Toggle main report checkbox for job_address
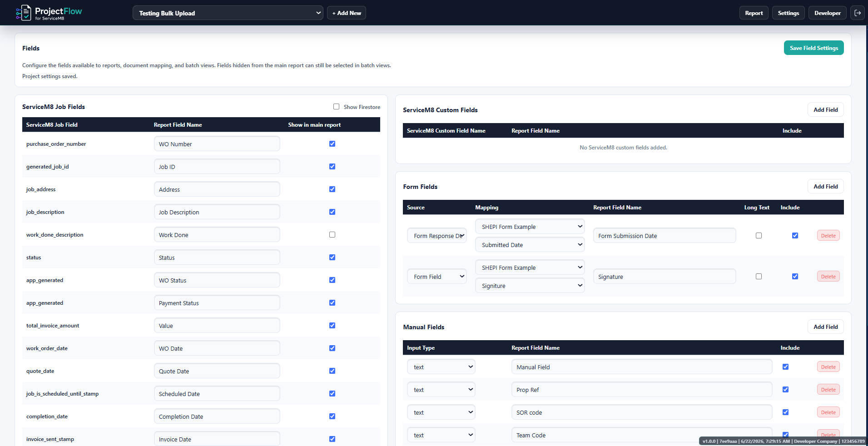868x446 pixels. click(x=332, y=189)
